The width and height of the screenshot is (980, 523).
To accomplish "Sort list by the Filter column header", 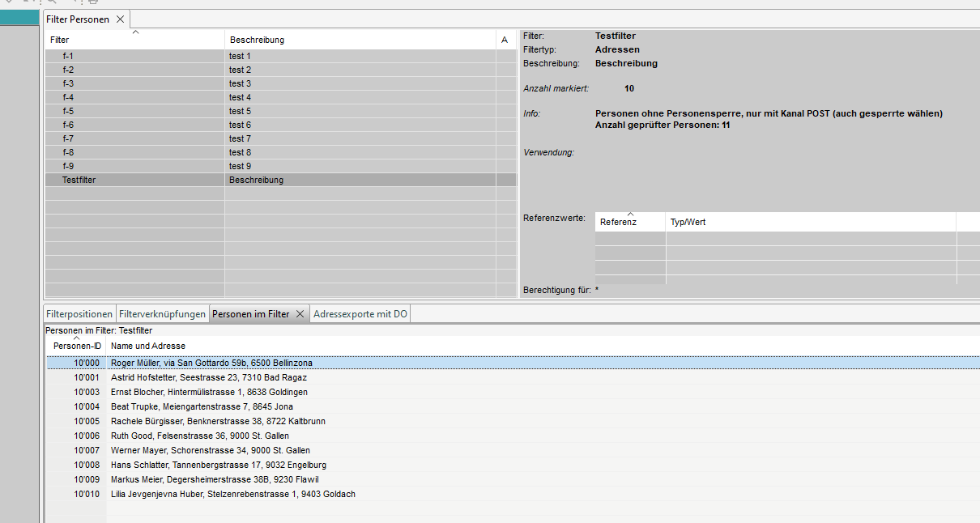I will tap(134, 40).
